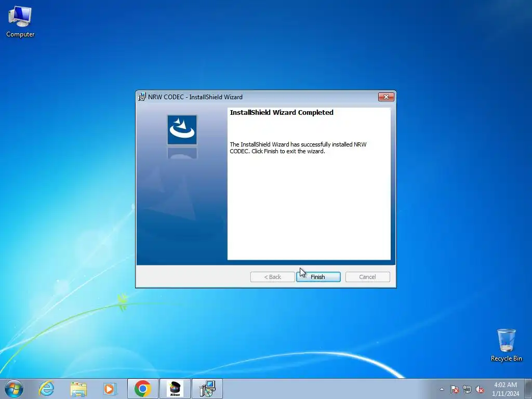Click the NRW CODEC - InstallShield Wizard title
Image resolution: width=532 pixels, height=399 pixels.
click(x=195, y=97)
